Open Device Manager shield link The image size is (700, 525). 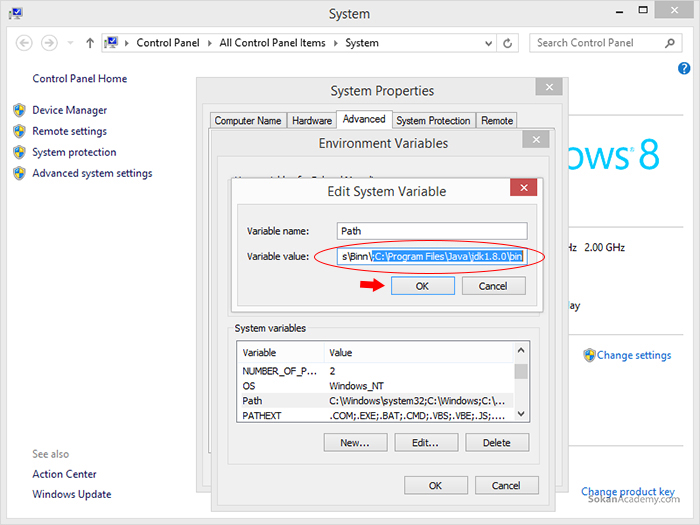click(x=69, y=110)
